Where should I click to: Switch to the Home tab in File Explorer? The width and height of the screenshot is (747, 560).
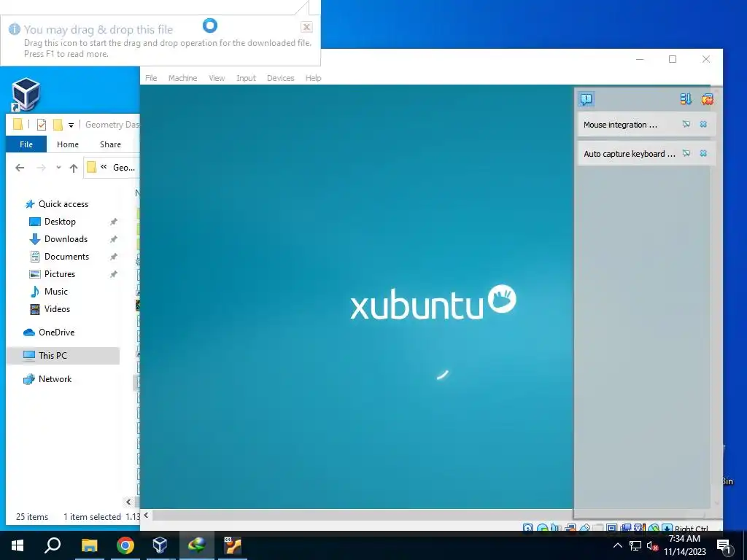pos(68,144)
